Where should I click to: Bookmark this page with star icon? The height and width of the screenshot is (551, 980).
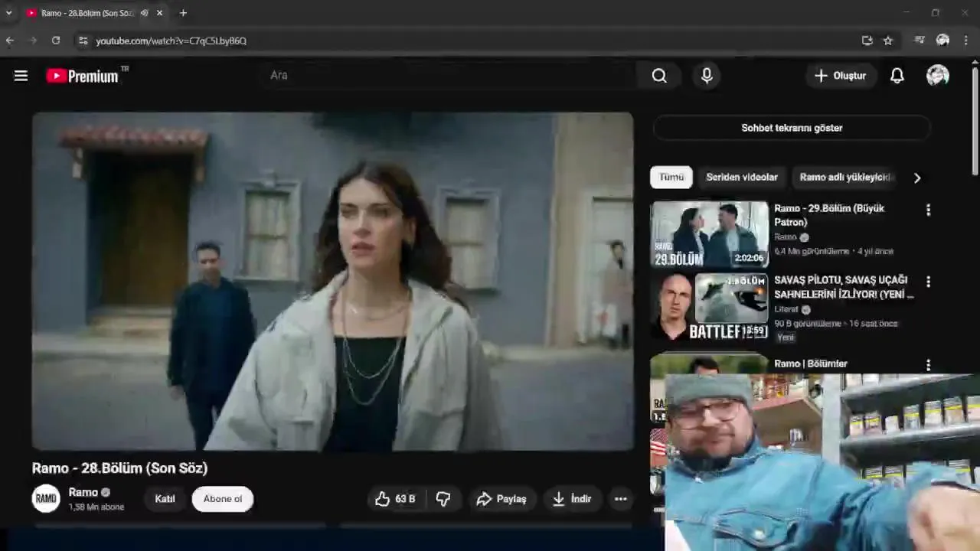point(888,41)
